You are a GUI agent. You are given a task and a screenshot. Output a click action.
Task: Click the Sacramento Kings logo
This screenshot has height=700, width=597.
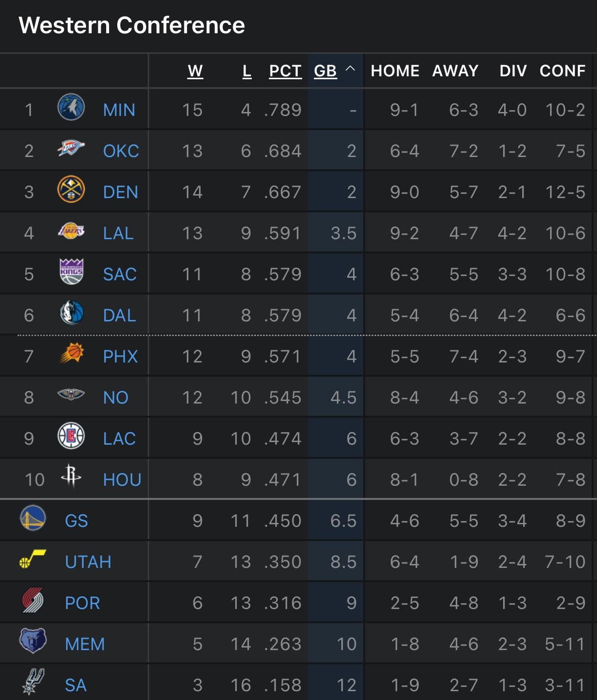pos(71,272)
